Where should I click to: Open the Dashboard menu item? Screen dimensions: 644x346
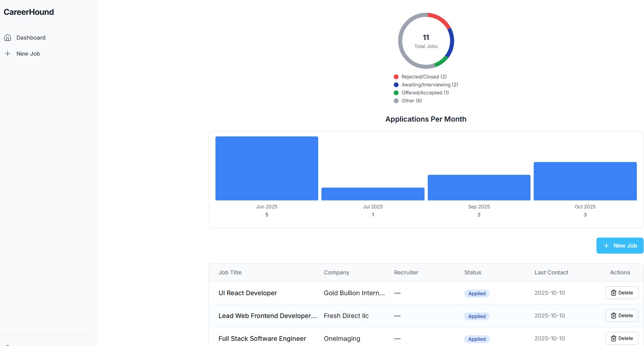click(x=31, y=38)
